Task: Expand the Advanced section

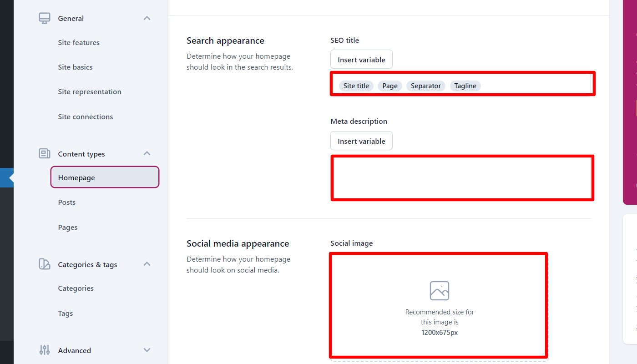Action: [147, 350]
